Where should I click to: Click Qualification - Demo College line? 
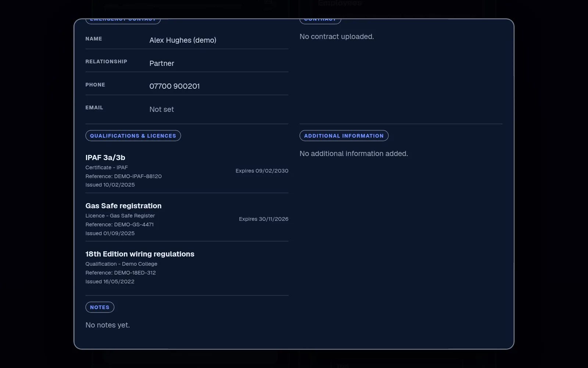(x=121, y=264)
